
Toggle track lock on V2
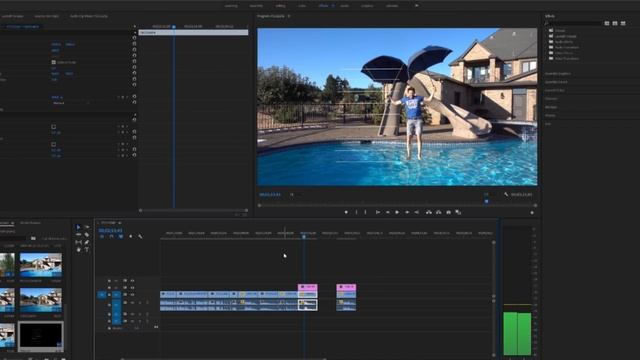[109, 288]
